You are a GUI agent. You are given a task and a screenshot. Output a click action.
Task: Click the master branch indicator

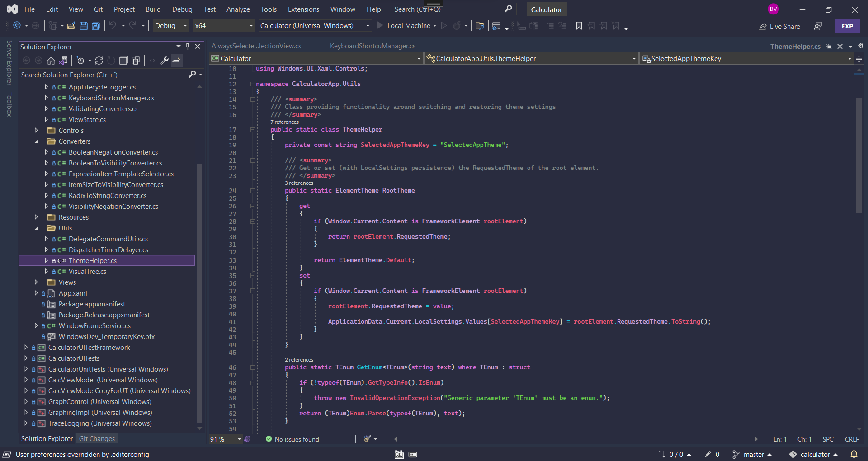pos(752,454)
